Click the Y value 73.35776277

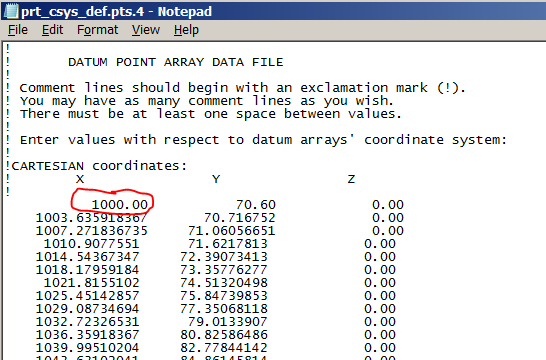(224, 270)
